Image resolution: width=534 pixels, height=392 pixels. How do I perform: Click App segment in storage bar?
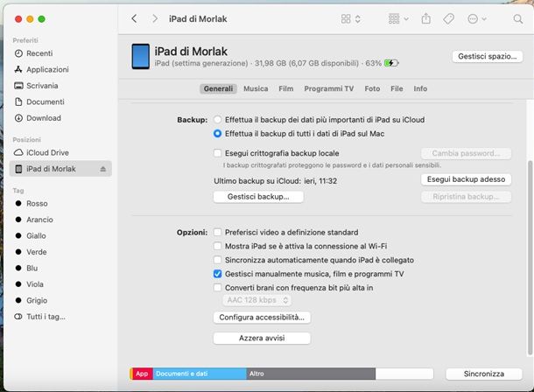click(143, 374)
